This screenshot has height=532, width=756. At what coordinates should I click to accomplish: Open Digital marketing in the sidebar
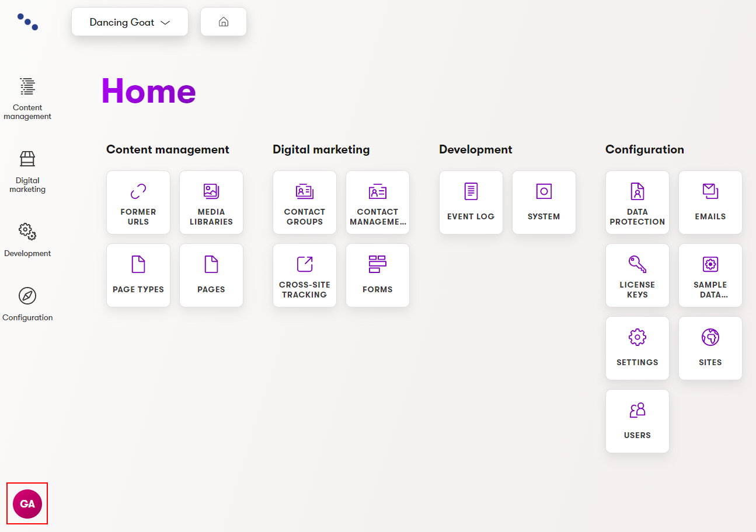coord(27,171)
